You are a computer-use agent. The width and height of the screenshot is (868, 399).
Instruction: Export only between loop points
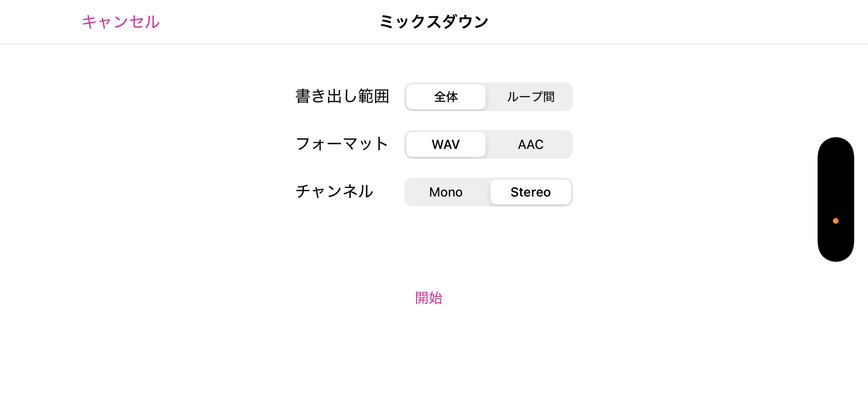tap(530, 97)
